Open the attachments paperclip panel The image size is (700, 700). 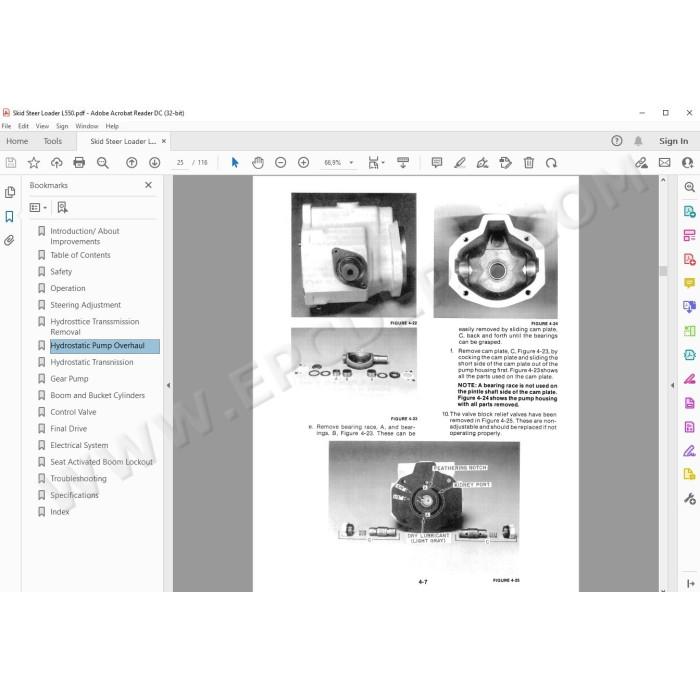click(x=9, y=241)
